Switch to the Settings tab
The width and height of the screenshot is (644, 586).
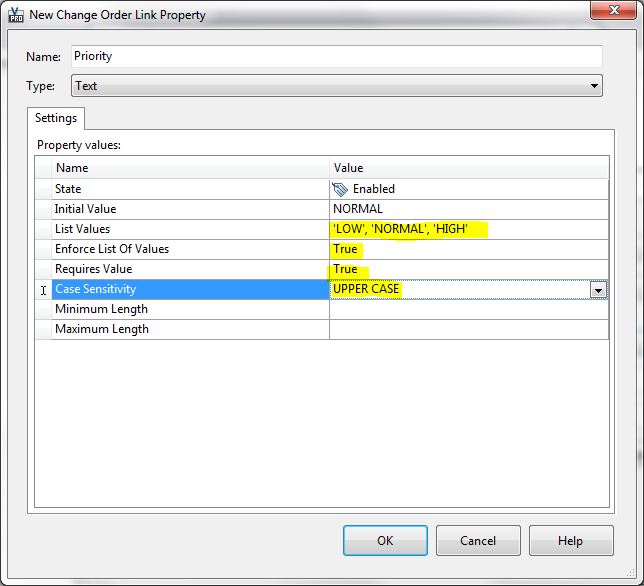[x=56, y=118]
